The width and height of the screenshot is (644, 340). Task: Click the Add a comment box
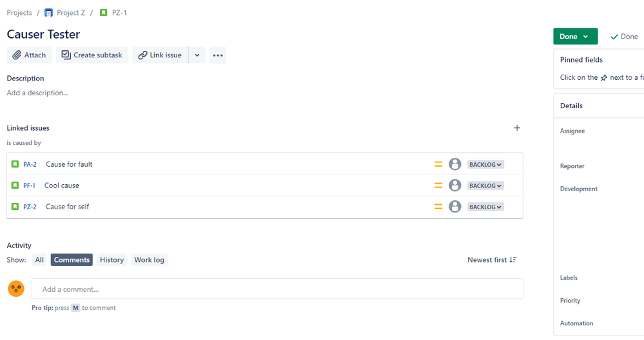click(x=277, y=288)
